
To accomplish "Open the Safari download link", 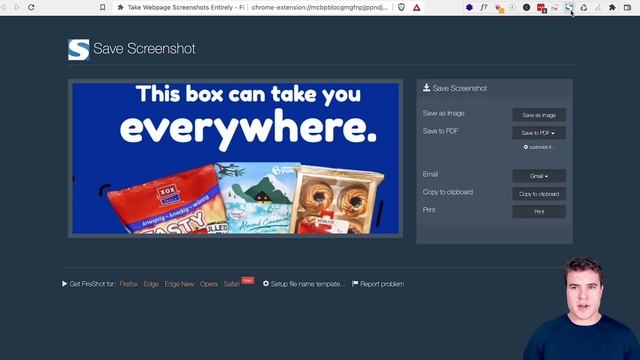I will pyautogui.click(x=231, y=284).
